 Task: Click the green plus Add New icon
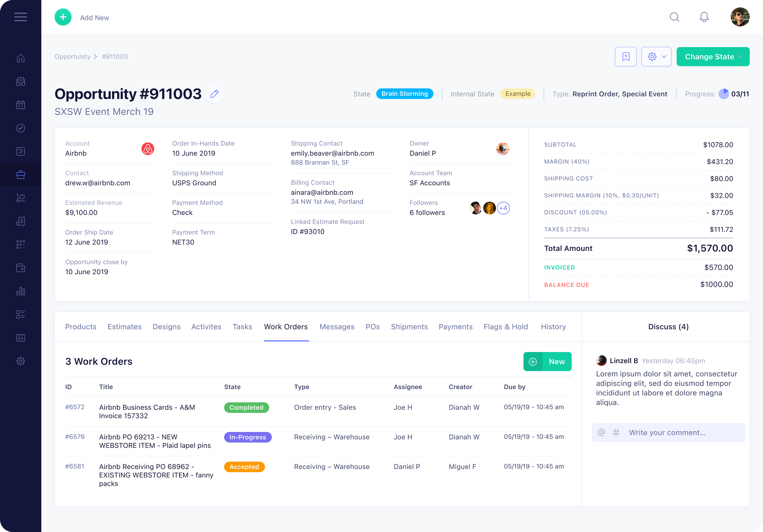(63, 17)
